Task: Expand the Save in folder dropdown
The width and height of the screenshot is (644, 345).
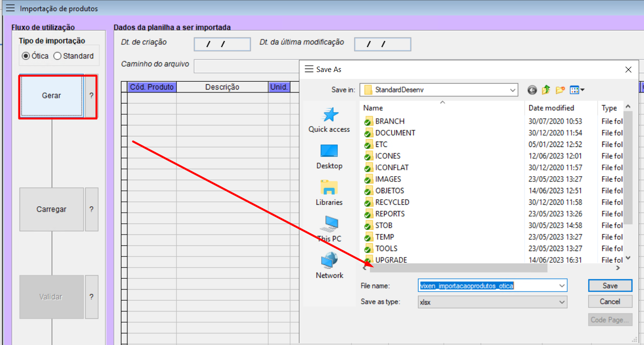Action: [513, 90]
